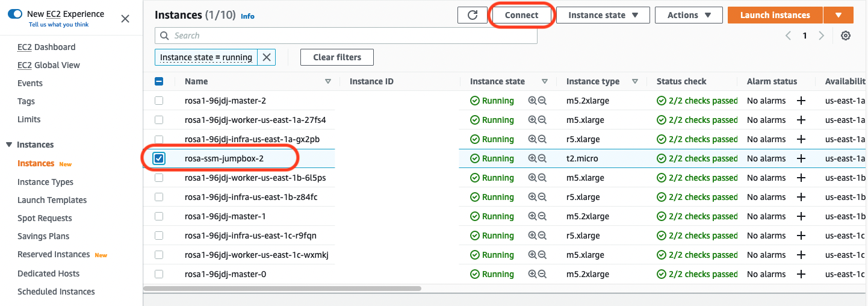868x306 pixels.
Task: Add alarm for rosa-ssm-jumpbox-2
Action: (x=801, y=158)
